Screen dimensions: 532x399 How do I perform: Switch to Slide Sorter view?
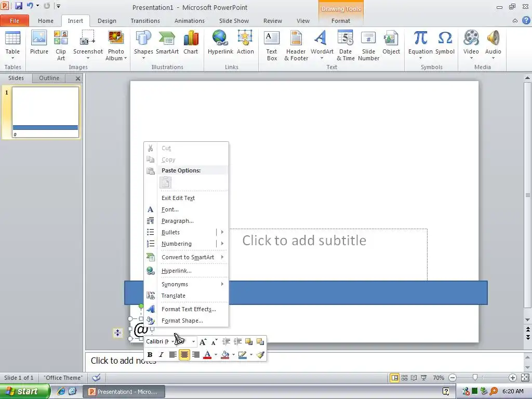click(404, 378)
